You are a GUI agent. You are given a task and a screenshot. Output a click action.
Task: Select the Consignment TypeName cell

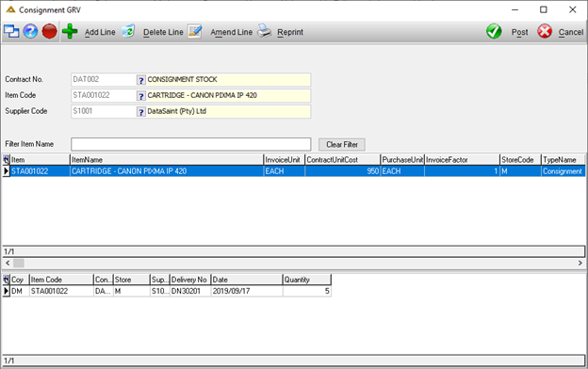point(563,171)
